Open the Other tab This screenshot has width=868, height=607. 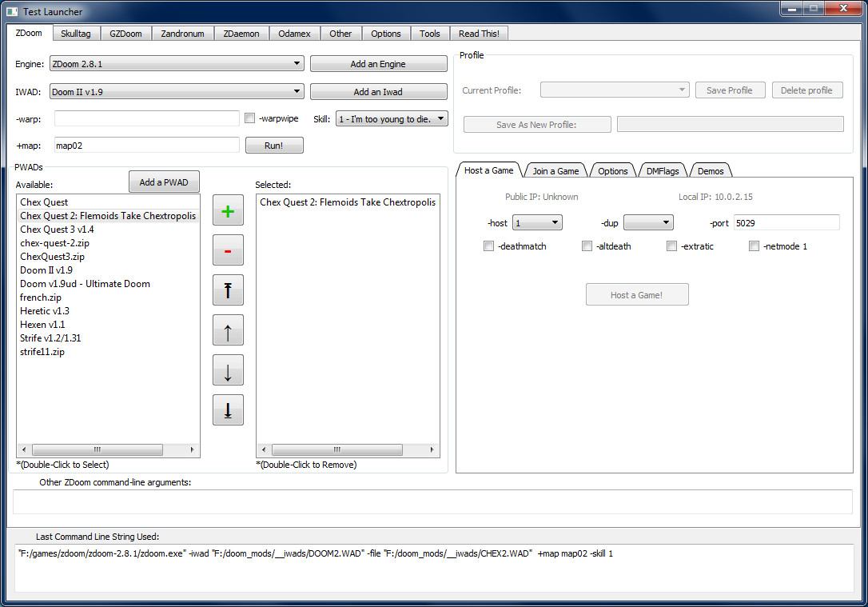pos(340,34)
